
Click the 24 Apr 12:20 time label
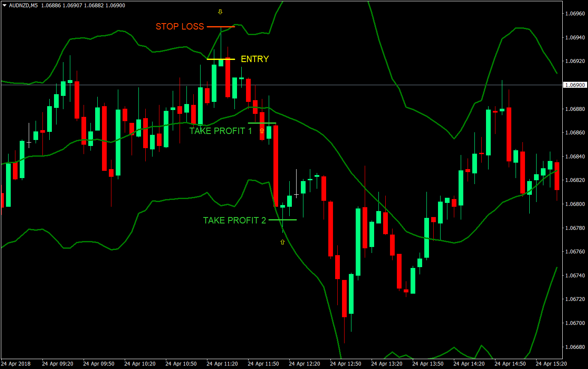(x=304, y=364)
